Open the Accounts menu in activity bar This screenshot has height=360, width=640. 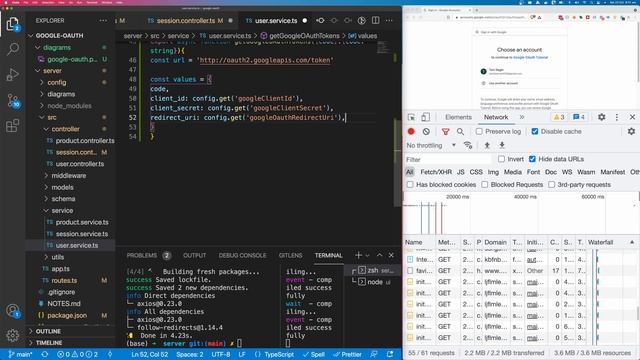tap(13, 311)
